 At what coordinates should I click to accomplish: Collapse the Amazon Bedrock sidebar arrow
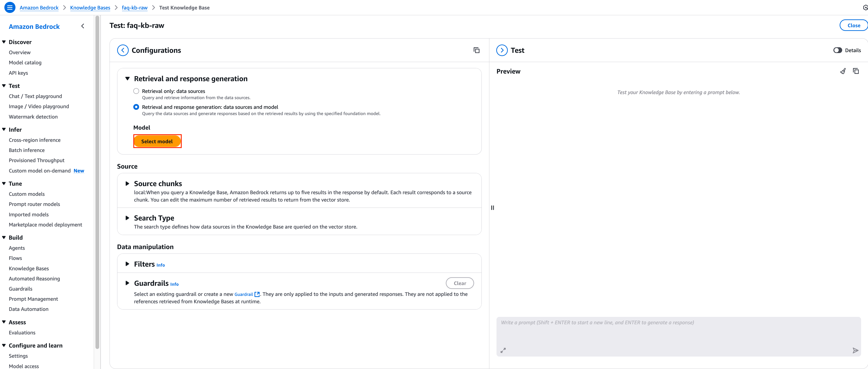point(83,26)
